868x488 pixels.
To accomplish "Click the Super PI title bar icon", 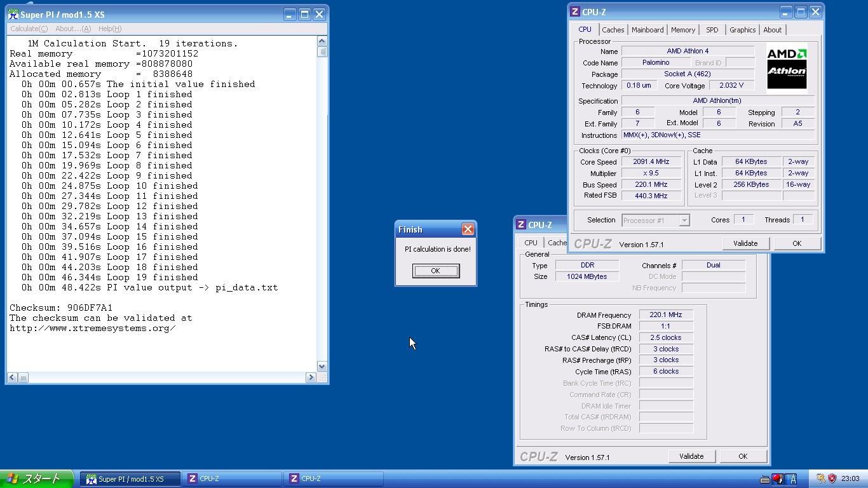I will point(13,14).
